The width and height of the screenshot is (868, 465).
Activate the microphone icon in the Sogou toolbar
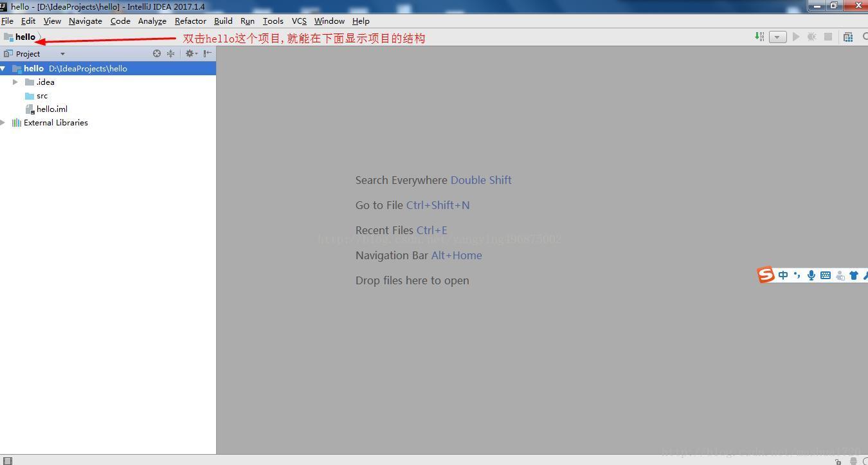pyautogui.click(x=811, y=275)
